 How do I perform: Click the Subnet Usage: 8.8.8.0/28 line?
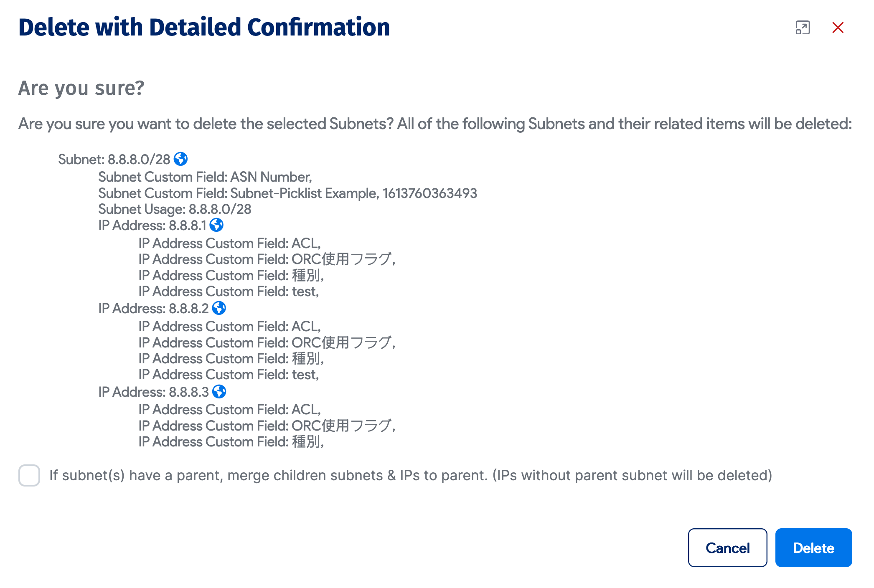[x=175, y=209]
